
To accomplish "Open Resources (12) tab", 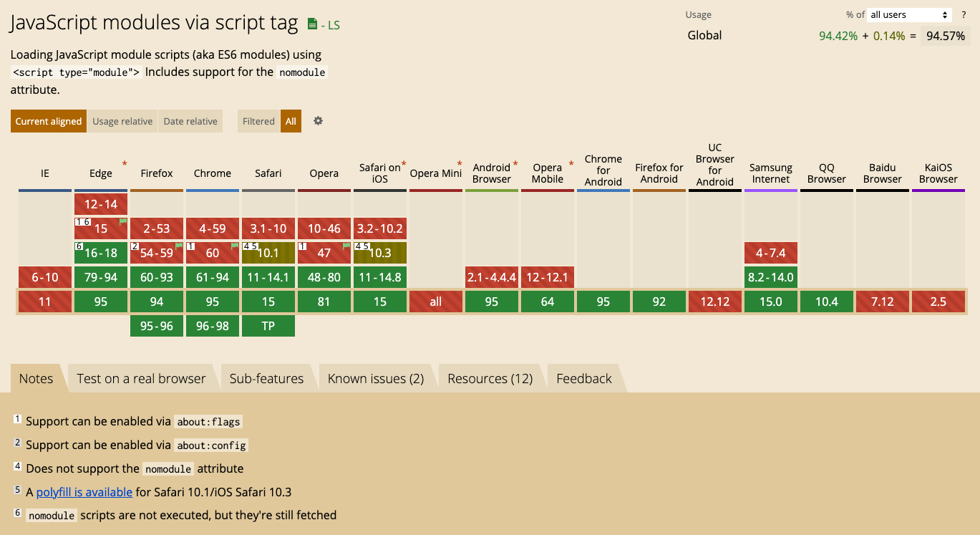I will pyautogui.click(x=490, y=378).
